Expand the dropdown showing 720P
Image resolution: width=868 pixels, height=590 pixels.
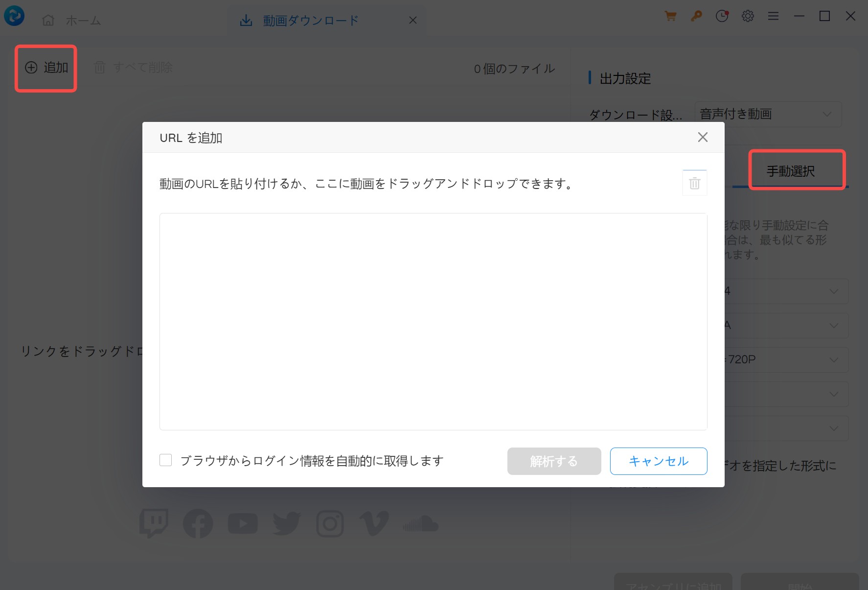point(786,359)
